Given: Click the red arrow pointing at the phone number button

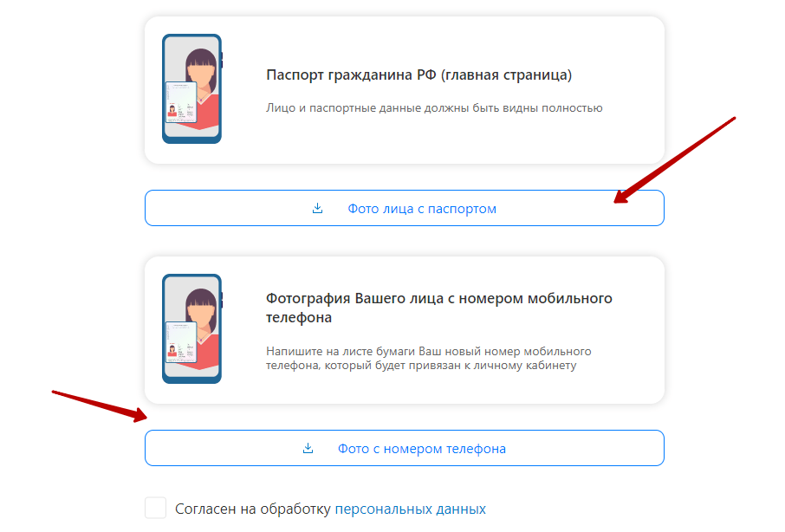Looking at the screenshot, I should 99,406.
